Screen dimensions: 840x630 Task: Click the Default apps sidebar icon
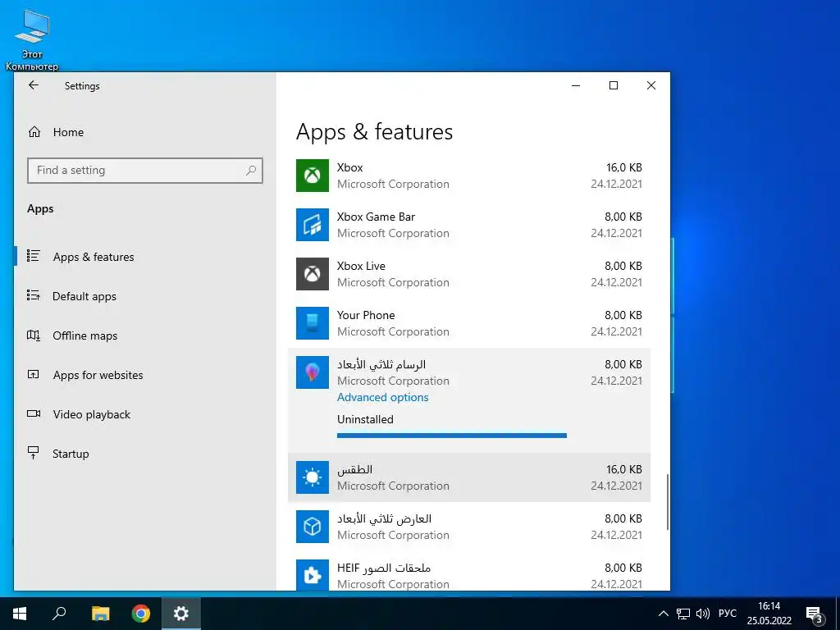(x=33, y=295)
